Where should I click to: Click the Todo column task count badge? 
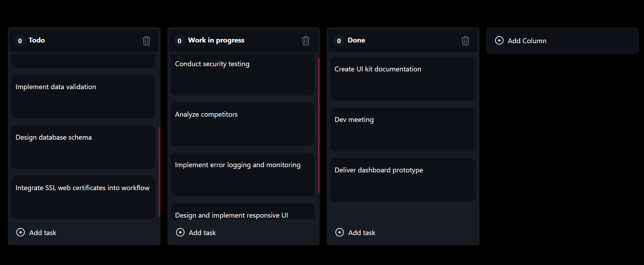pyautogui.click(x=20, y=41)
